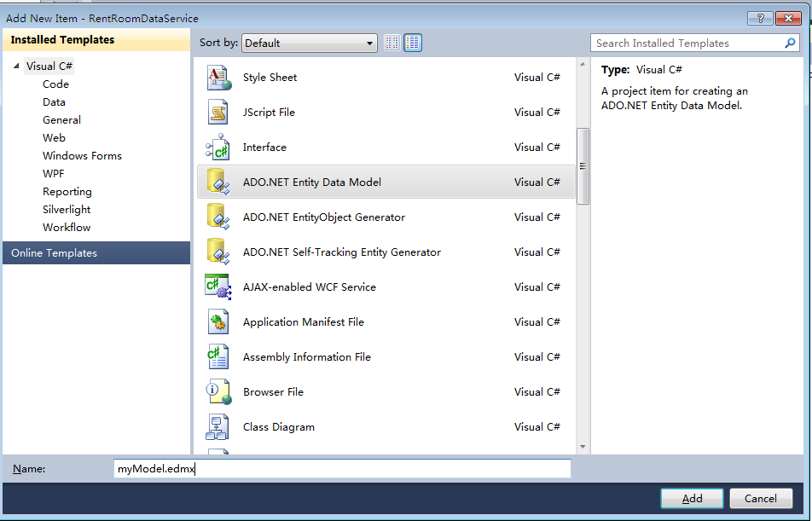Select the Web category

pos(54,138)
